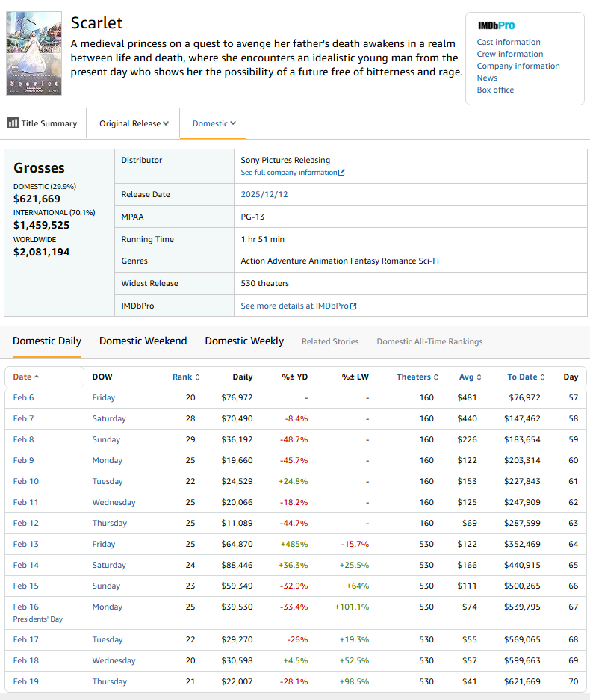Sort by Avg column sort arrows
The width and height of the screenshot is (590, 700).
479,377
